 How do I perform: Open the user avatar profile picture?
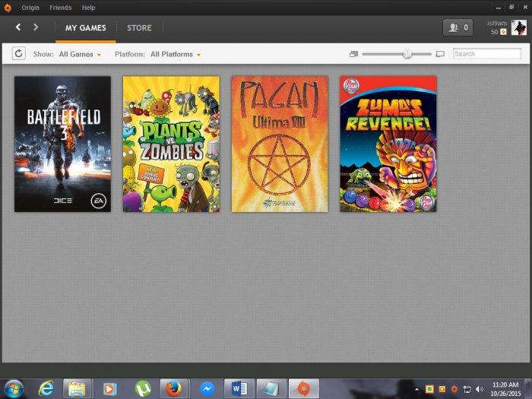click(519, 27)
